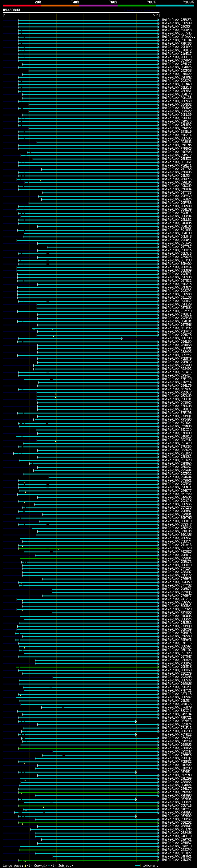Screen dimensions: 197x868
Task: Select UniRef100_Q9LDR9 label
Action: tap(176, 47)
